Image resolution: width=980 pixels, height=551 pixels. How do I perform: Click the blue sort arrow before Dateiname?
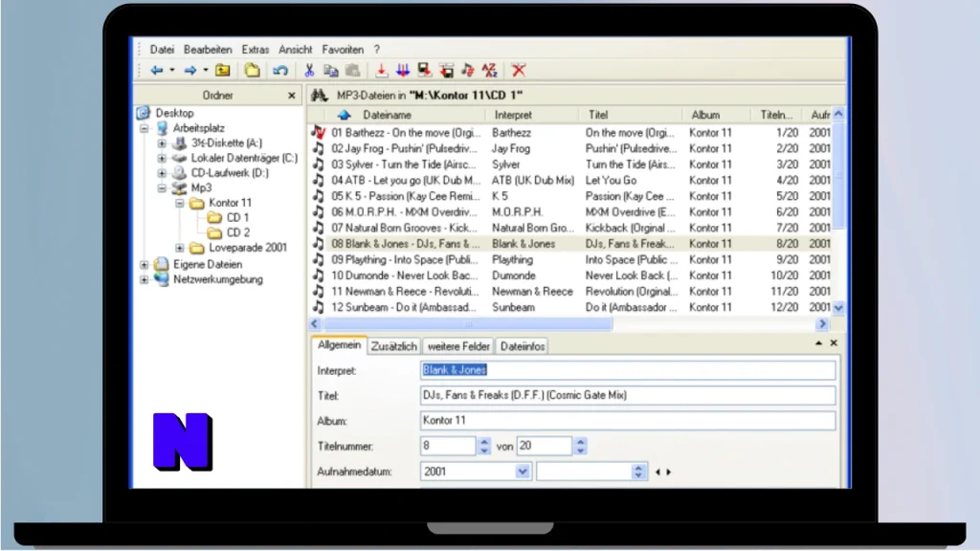[x=344, y=115]
